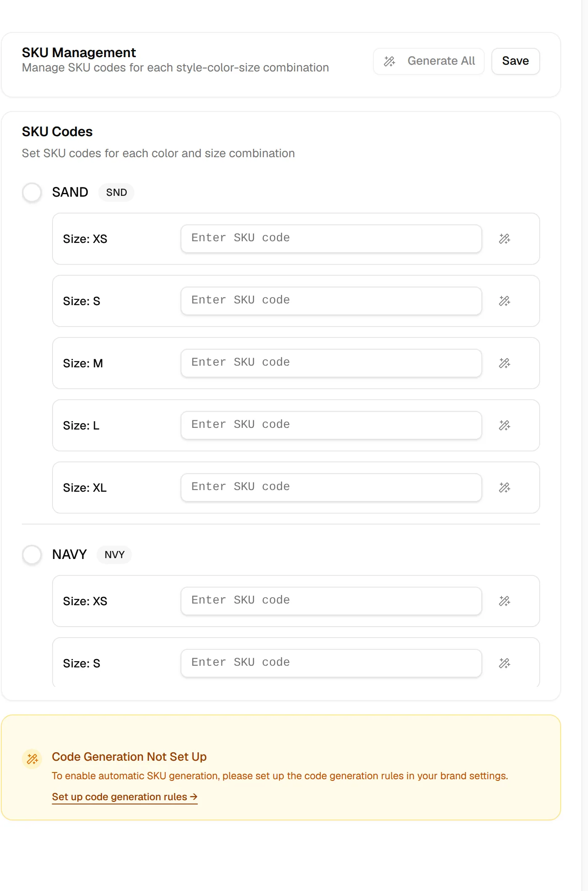Generate SKU for NAVY size S
The image size is (588, 891).
tap(504, 663)
